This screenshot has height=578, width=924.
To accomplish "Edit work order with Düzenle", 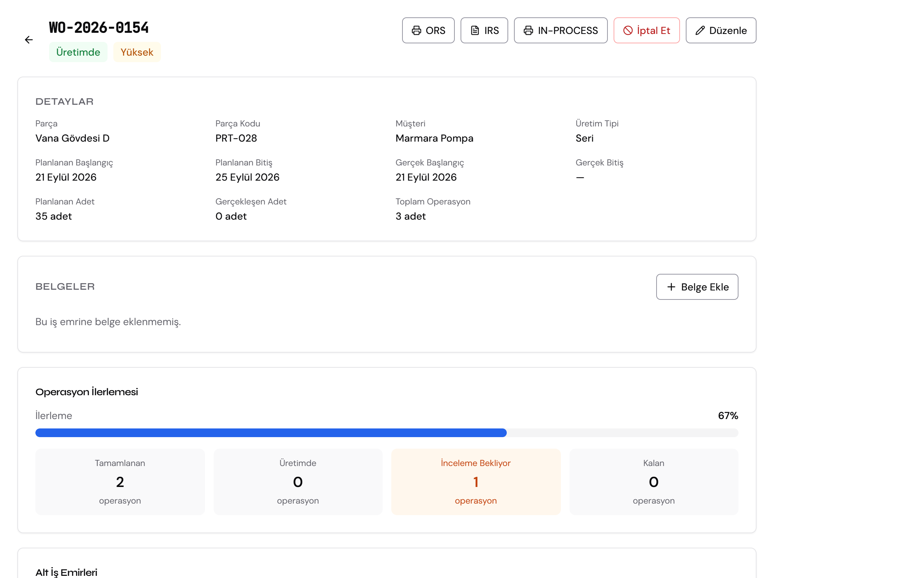I will (x=720, y=30).
